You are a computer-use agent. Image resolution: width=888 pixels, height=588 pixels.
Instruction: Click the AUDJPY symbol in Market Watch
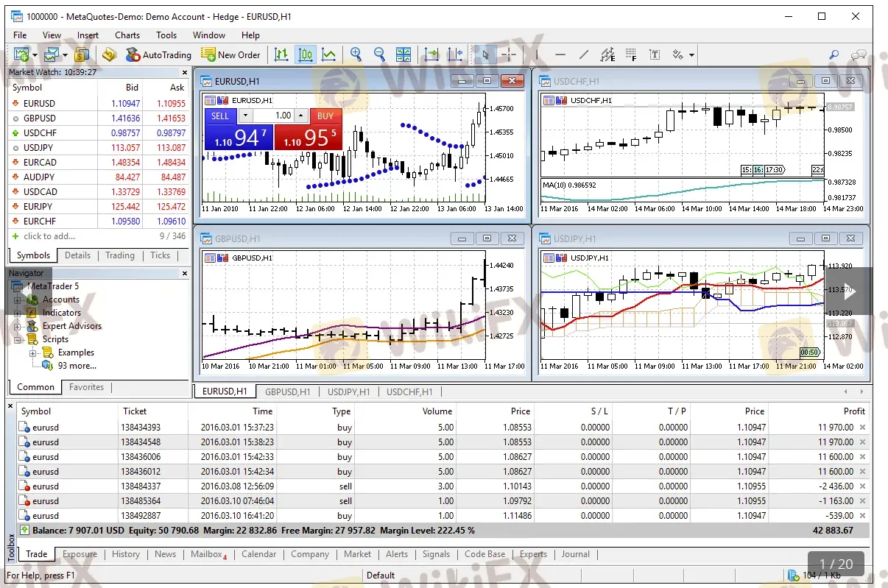click(39, 177)
